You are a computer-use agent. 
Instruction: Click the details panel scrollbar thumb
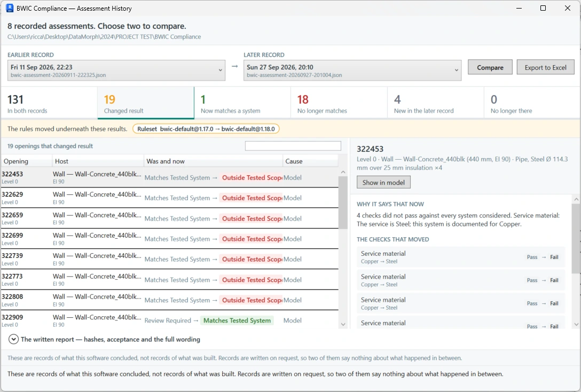pyautogui.click(x=576, y=238)
